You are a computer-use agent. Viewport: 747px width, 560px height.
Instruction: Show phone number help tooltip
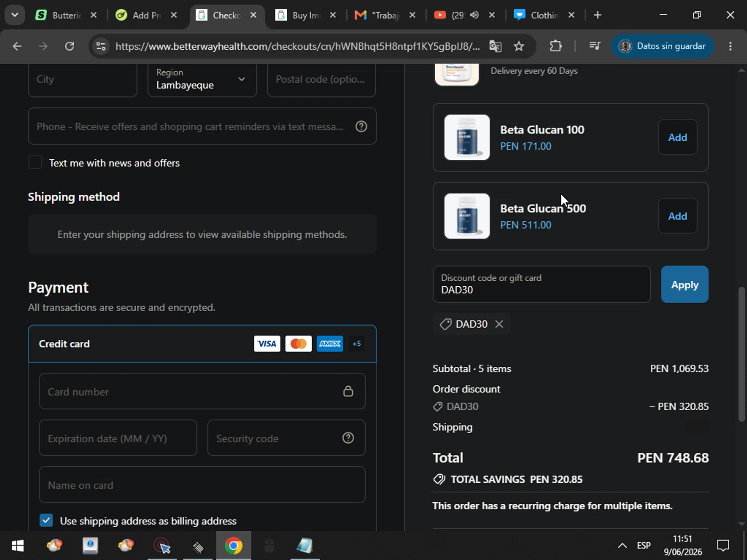[362, 126]
